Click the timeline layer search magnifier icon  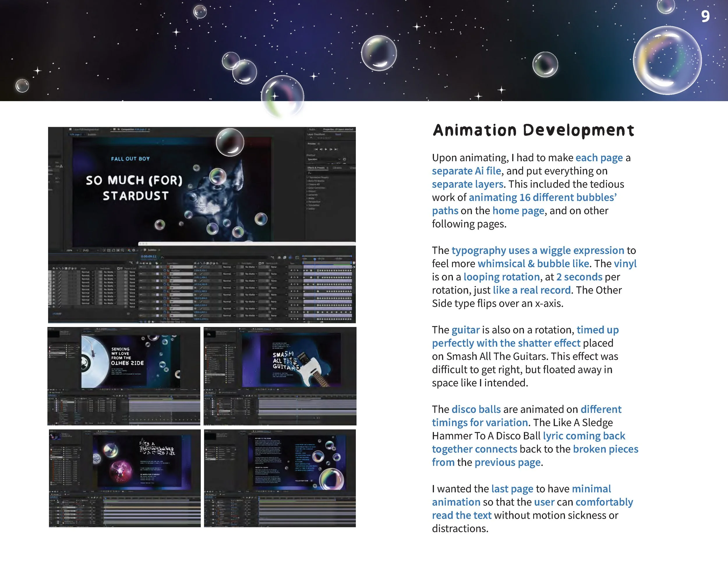pos(162,258)
